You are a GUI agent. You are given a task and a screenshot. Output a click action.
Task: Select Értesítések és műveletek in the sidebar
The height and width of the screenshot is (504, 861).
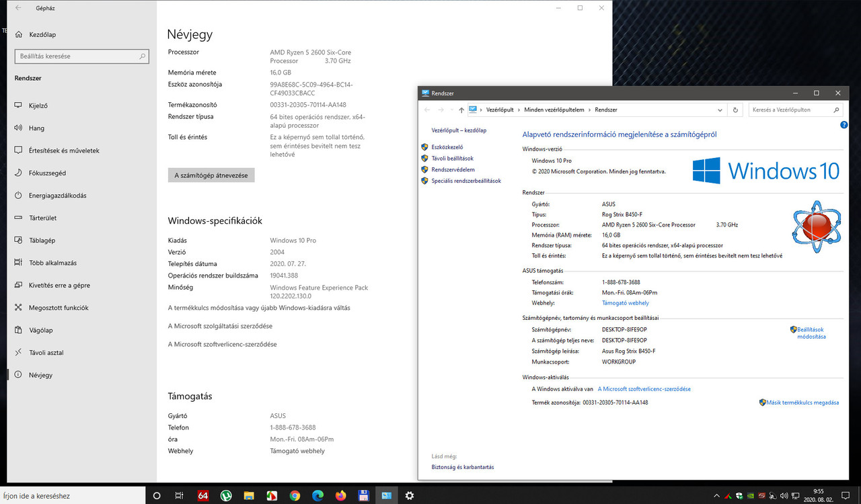click(x=64, y=151)
